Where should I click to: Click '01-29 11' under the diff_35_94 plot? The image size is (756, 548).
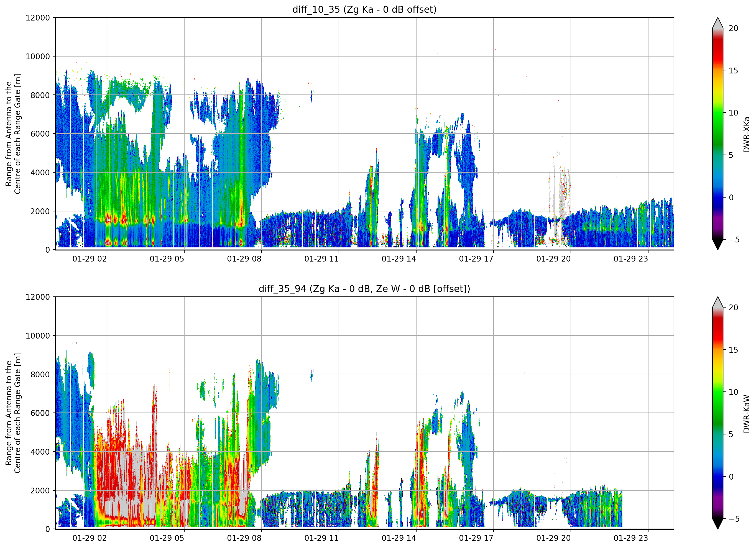pos(322,538)
